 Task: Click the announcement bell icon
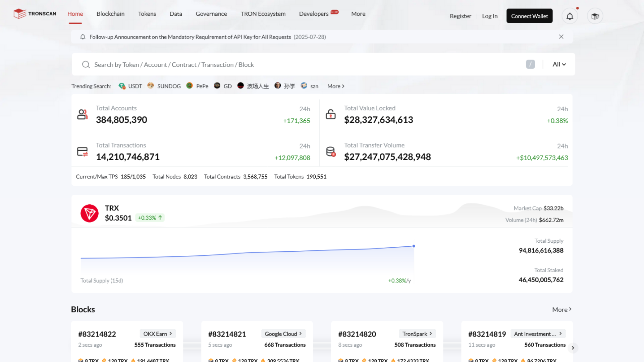pos(83,37)
